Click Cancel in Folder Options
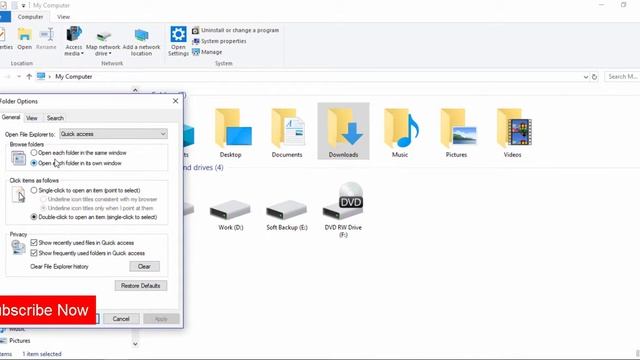 (x=121, y=319)
